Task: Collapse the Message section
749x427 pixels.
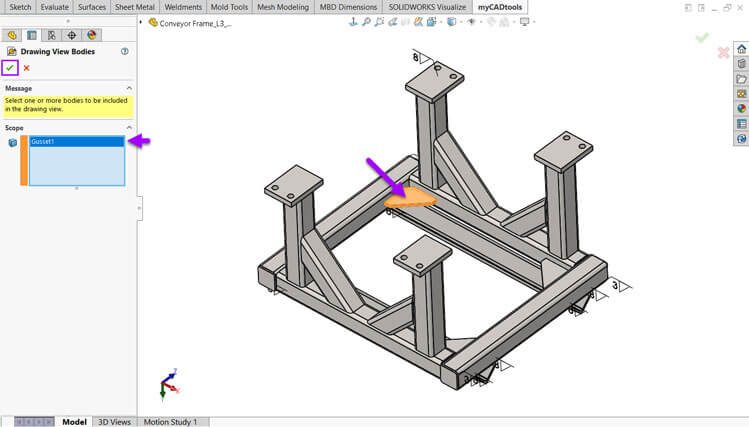Action: click(129, 88)
